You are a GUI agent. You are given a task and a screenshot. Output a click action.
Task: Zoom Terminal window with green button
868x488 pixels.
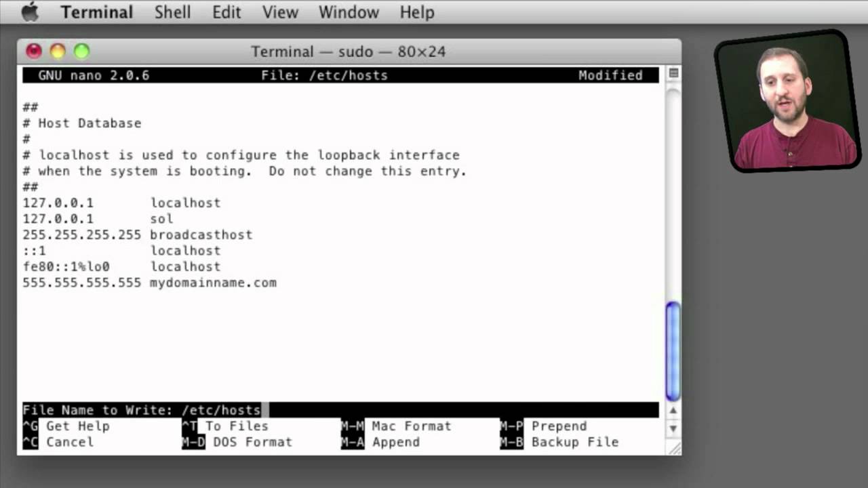[81, 51]
